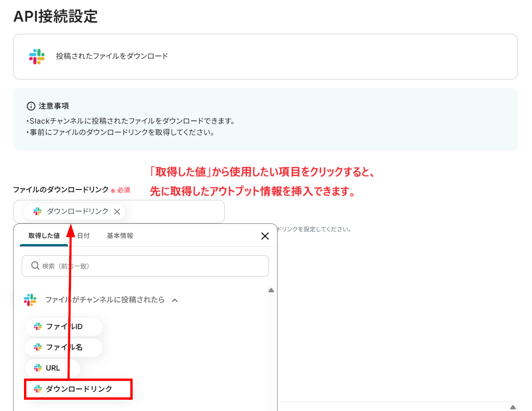Click the Slack icon next to ファイルID
Image resolution: width=532 pixels, height=411 pixels.
37,327
